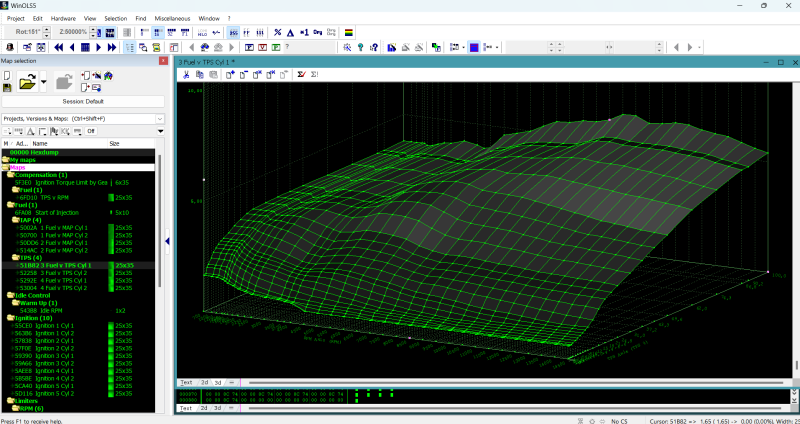Open the Hardware menu
800x424 pixels.
(62, 18)
